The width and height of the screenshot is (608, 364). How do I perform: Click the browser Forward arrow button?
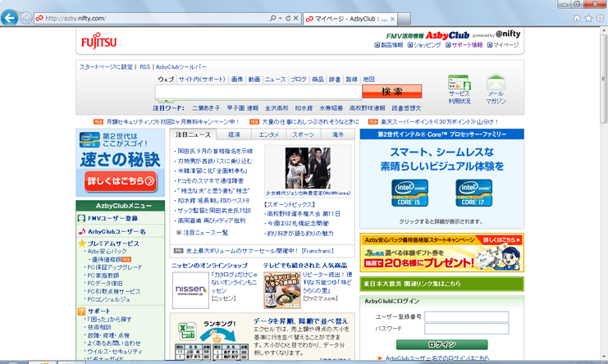point(25,18)
